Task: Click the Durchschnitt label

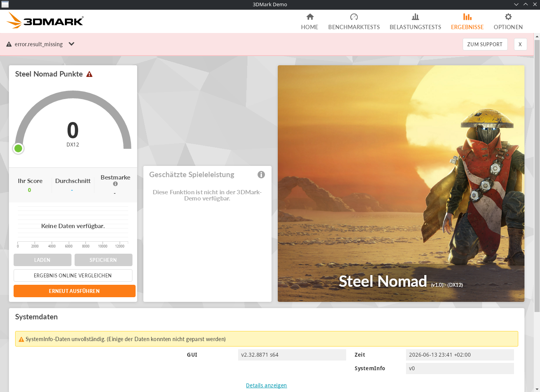Action: (73, 181)
